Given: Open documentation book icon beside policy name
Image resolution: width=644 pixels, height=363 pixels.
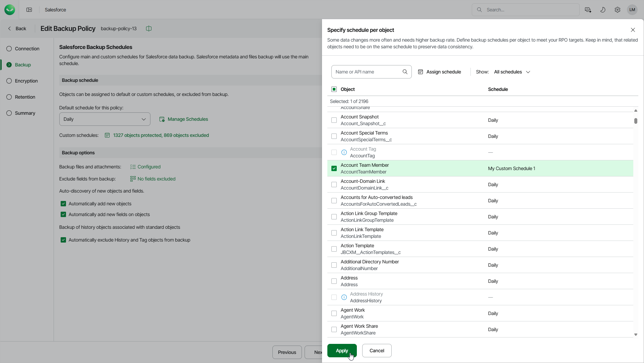Looking at the screenshot, I should [x=149, y=29].
